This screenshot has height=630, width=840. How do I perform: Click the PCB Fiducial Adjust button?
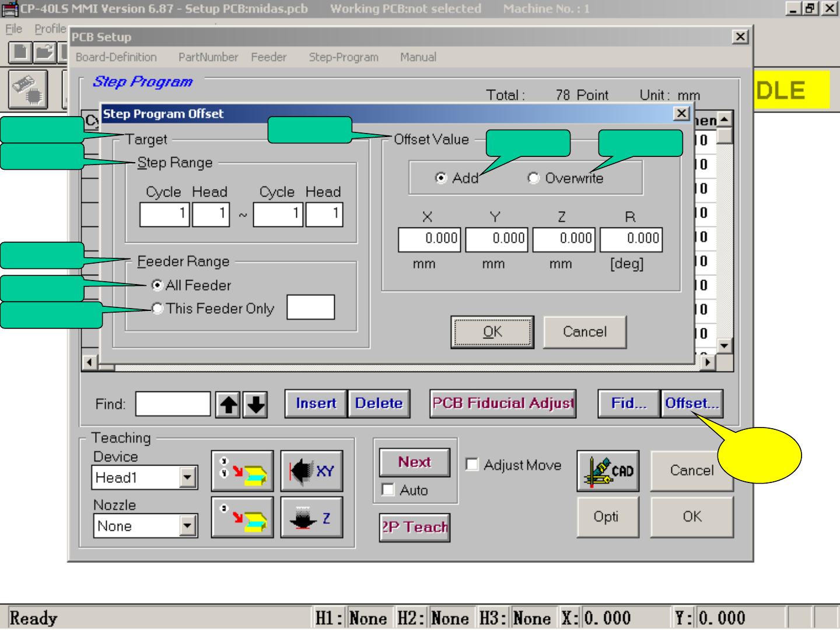[503, 404]
